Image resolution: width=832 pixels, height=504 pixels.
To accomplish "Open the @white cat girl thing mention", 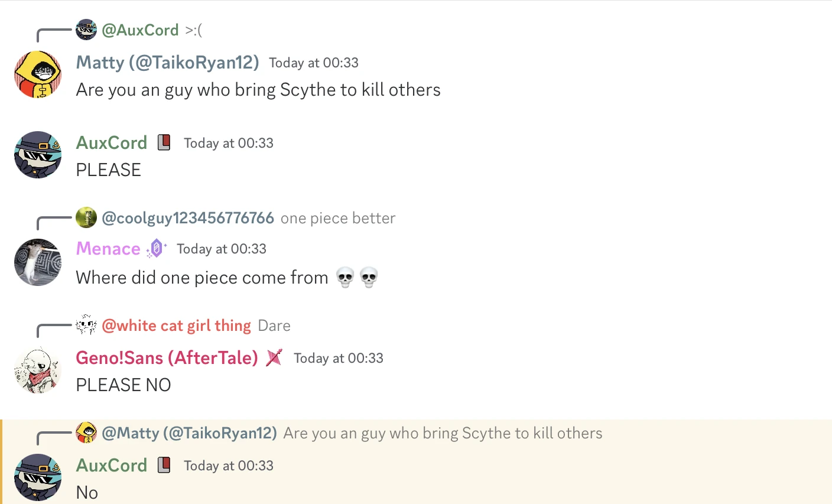I will (x=175, y=325).
